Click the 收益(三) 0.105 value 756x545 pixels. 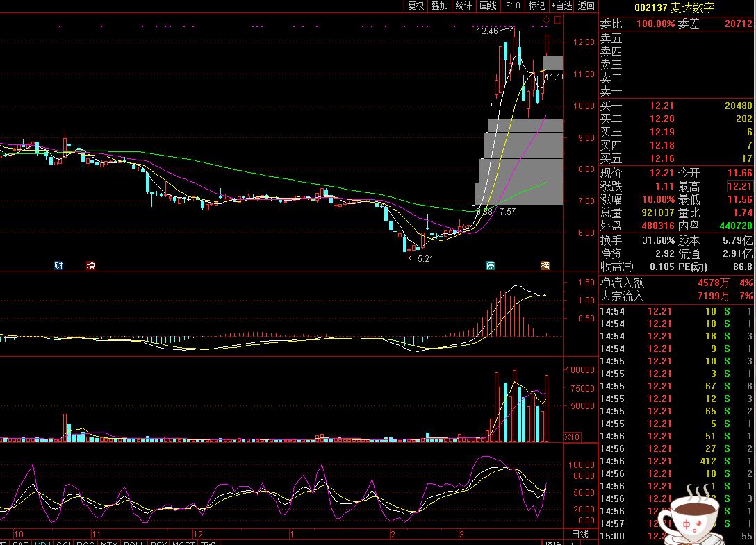click(x=662, y=267)
